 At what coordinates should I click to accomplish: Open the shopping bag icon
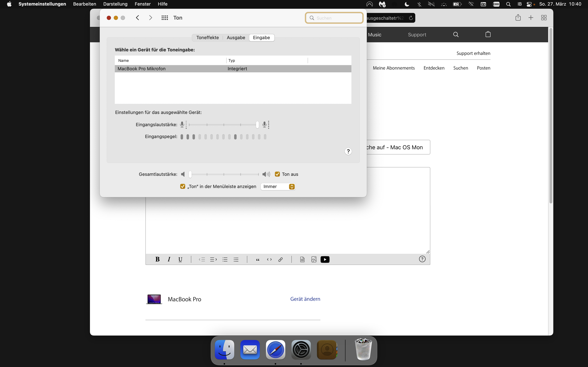[488, 34]
